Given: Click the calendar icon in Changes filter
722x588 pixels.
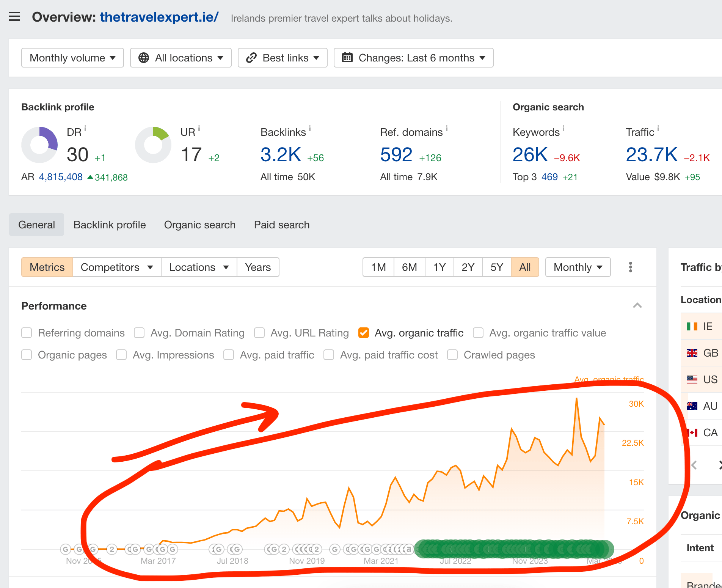Looking at the screenshot, I should tap(347, 58).
